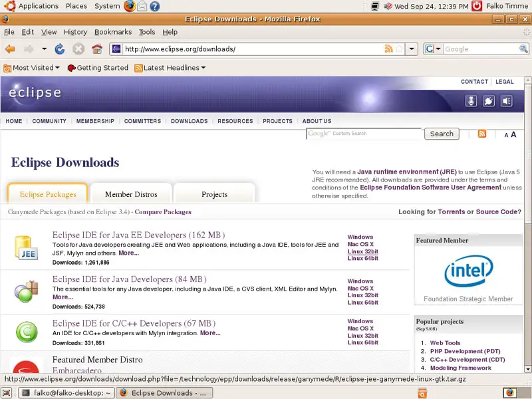Click the Torrents link
The height and width of the screenshot is (399, 532).
(452, 211)
